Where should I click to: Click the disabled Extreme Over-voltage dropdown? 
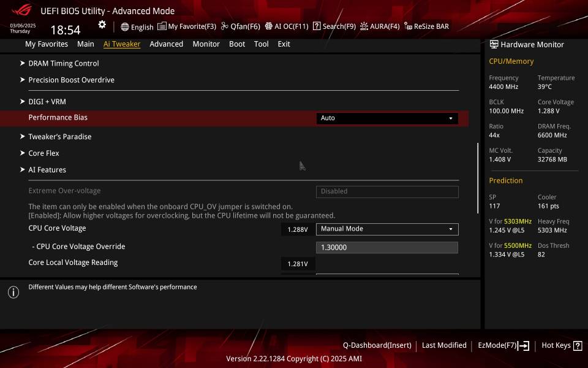pyautogui.click(x=387, y=191)
